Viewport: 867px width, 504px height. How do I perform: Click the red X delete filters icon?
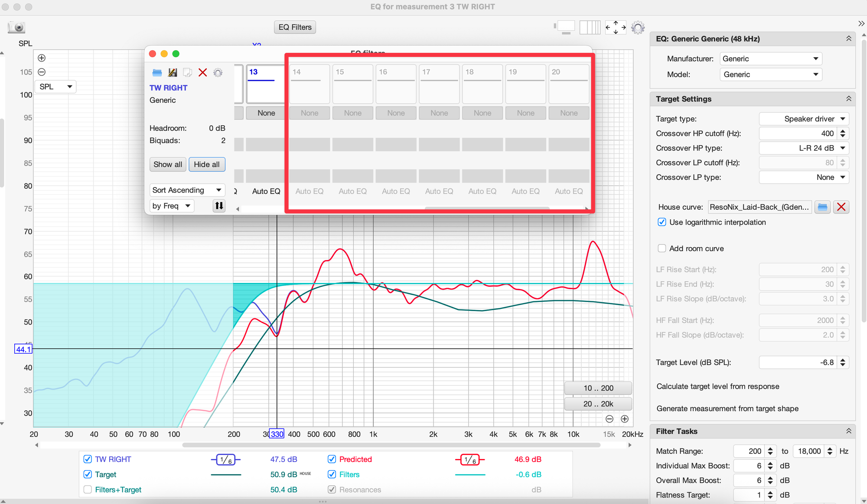[x=202, y=72]
